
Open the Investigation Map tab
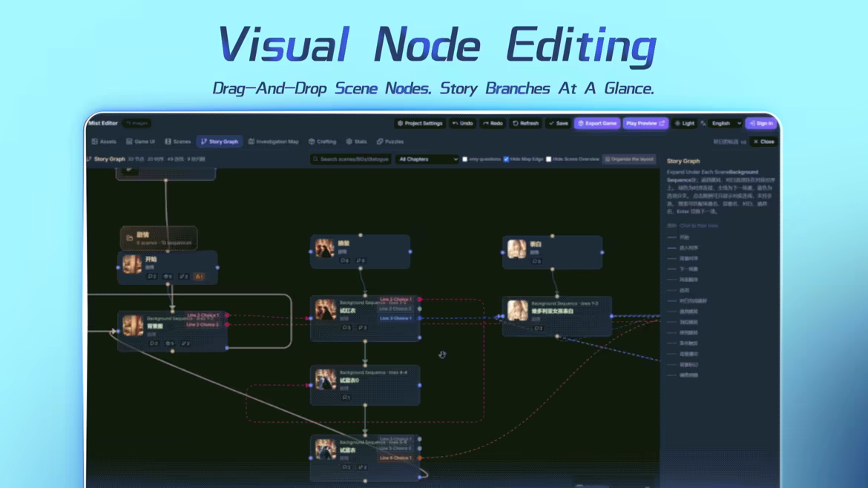(x=274, y=142)
